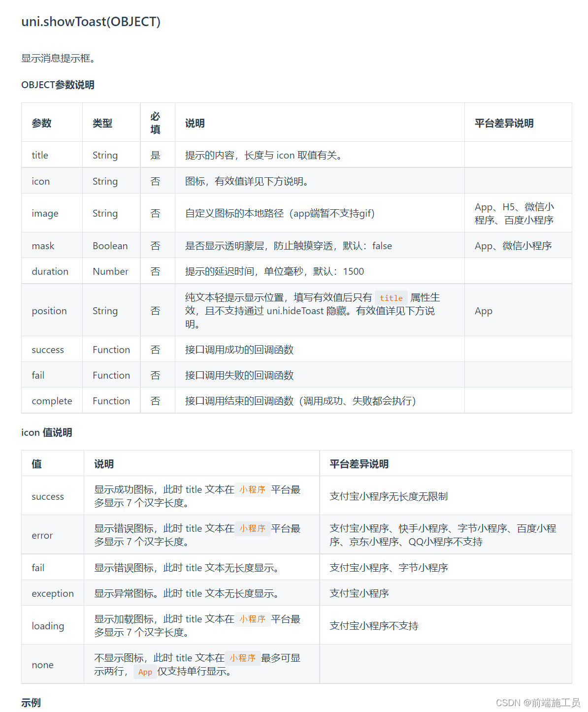This screenshot has height=712, width=588.
Task: Click the 平台差异说明 column header
Action: 504,123
